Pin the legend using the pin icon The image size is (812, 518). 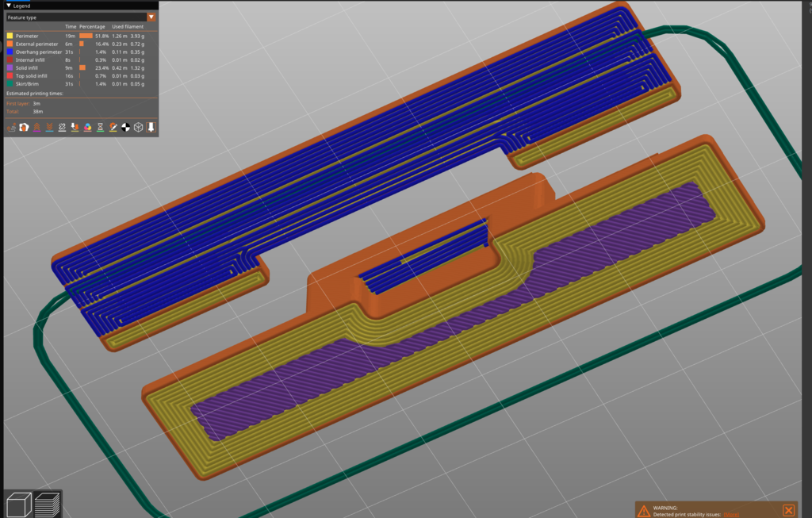point(151,127)
